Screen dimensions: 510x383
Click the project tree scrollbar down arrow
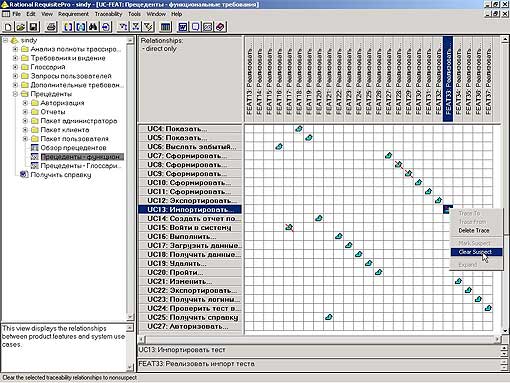coord(130,317)
